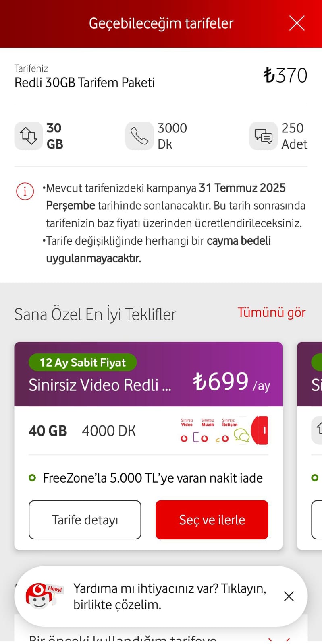Open the Tümünü gör link

(271, 312)
